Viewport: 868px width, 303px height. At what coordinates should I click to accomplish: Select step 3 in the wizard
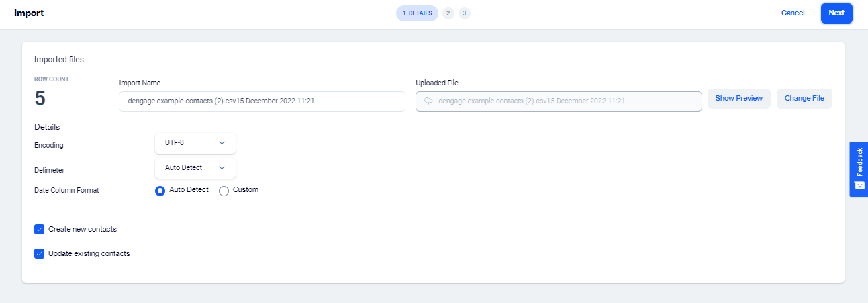click(465, 13)
